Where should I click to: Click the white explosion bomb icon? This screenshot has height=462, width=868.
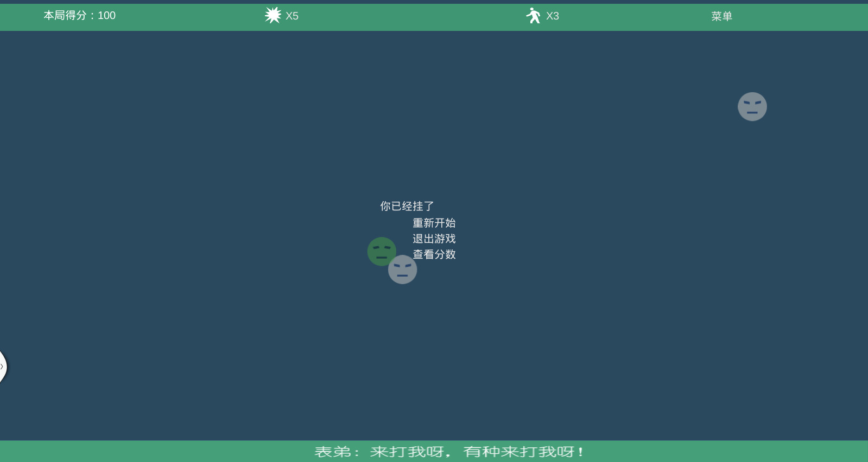click(x=273, y=15)
